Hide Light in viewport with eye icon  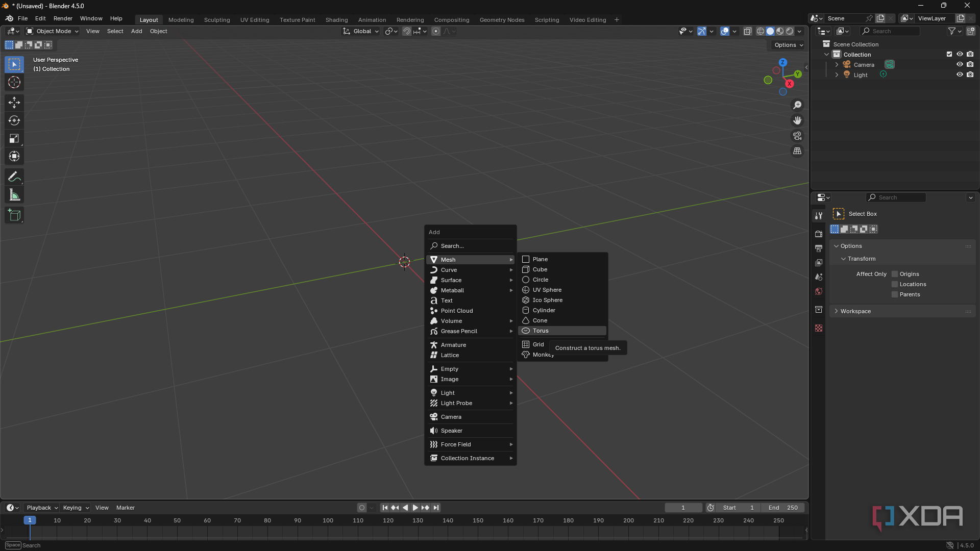coord(960,74)
